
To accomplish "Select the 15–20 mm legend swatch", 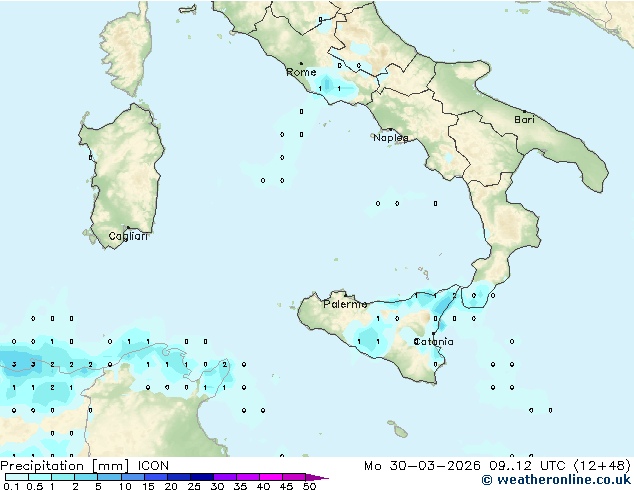I will click(x=155, y=477).
